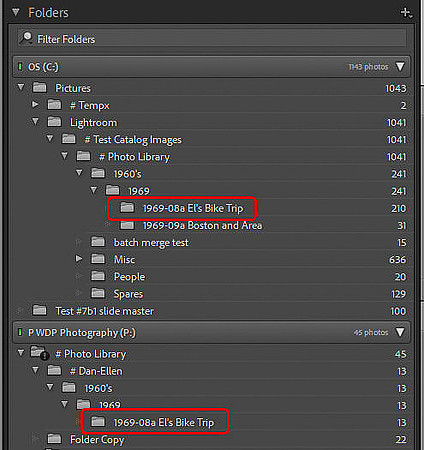Select the 1969-09a Boston and Area folder

[202, 226]
